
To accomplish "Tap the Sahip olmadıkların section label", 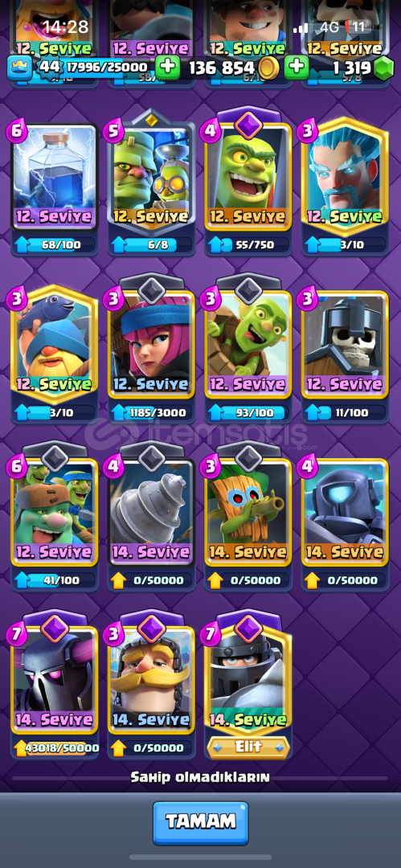I will (x=200, y=777).
